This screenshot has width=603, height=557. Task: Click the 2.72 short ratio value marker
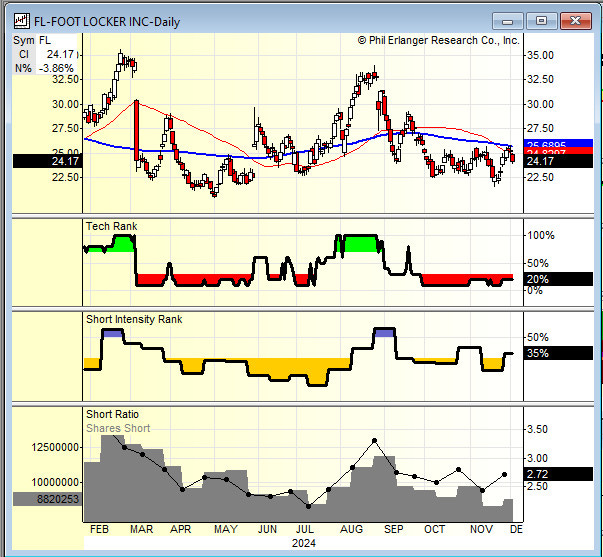(558, 474)
